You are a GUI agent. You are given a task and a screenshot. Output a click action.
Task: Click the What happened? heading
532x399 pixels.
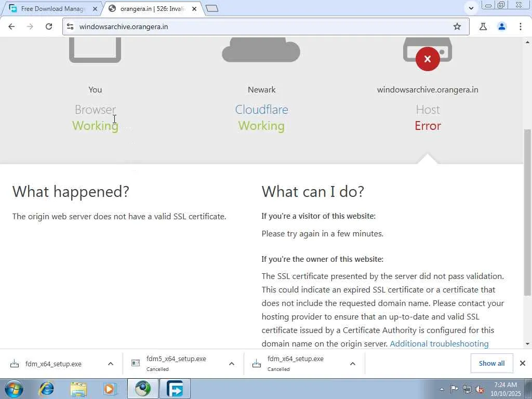[x=71, y=192]
